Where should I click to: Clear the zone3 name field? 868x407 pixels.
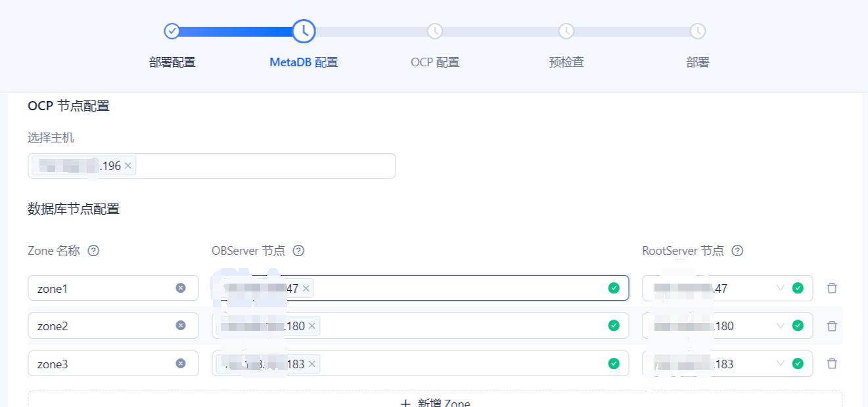pyautogui.click(x=181, y=364)
